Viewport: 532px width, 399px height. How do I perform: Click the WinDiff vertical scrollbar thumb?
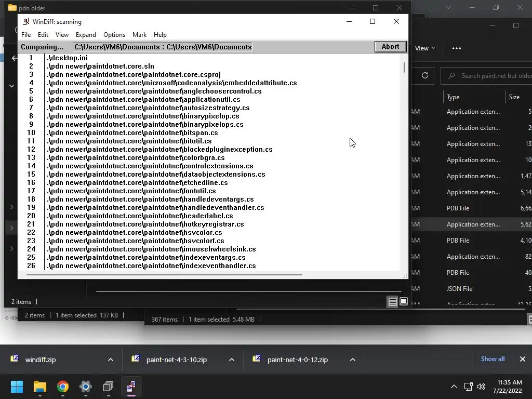click(404, 67)
